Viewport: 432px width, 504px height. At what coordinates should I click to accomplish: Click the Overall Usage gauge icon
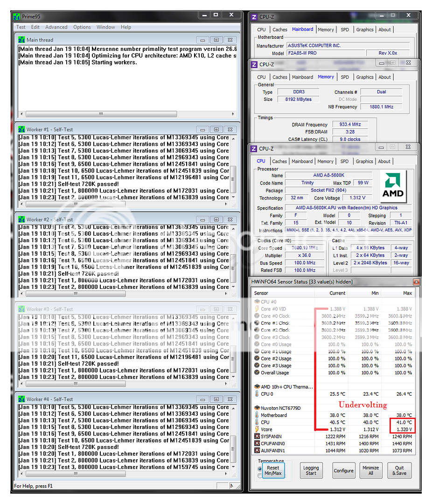[257, 373]
